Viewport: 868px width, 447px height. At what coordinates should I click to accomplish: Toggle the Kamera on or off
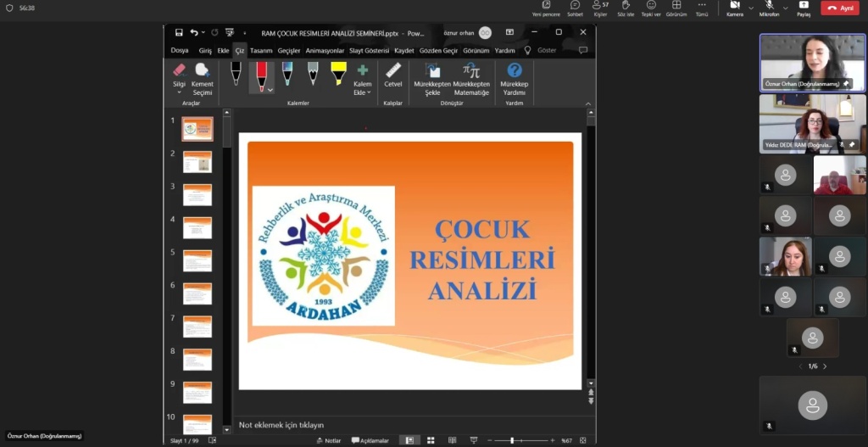pyautogui.click(x=734, y=8)
